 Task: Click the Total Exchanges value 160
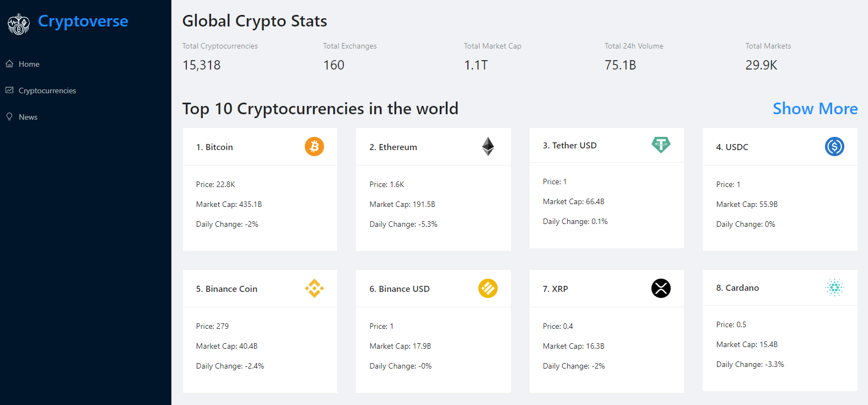(334, 65)
